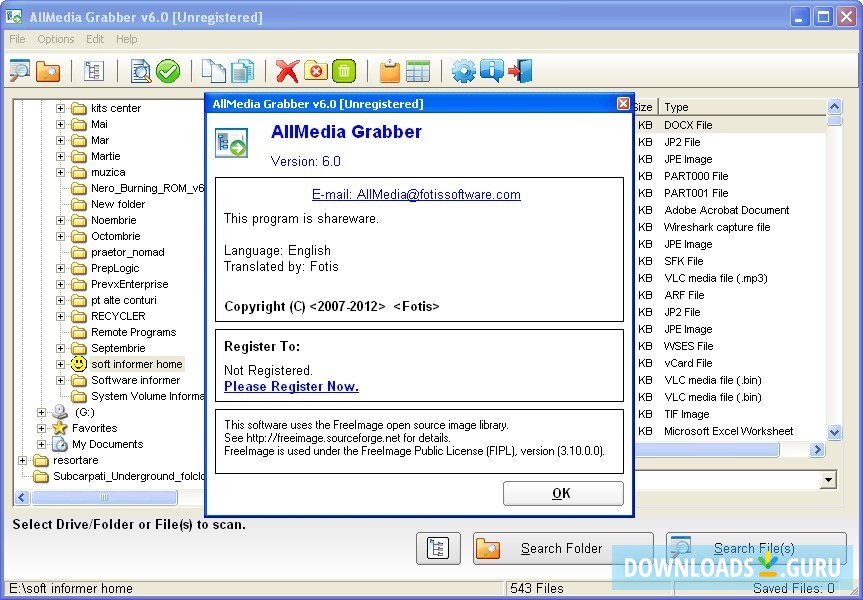Click file list scrollbar down arrow
This screenshot has height=600, width=863.
(x=834, y=433)
